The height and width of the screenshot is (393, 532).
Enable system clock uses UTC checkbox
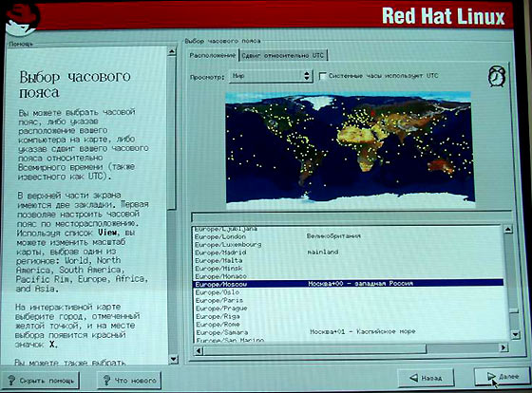pyautogui.click(x=323, y=76)
